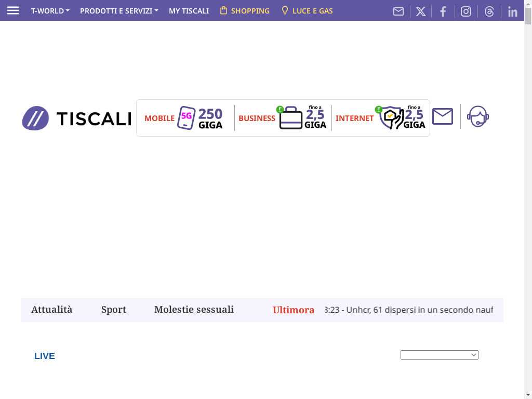Open the SHOPPING link

coord(245,11)
